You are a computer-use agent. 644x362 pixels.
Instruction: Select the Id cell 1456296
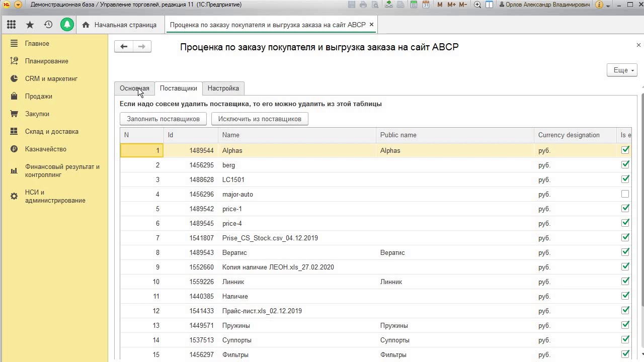(191, 194)
